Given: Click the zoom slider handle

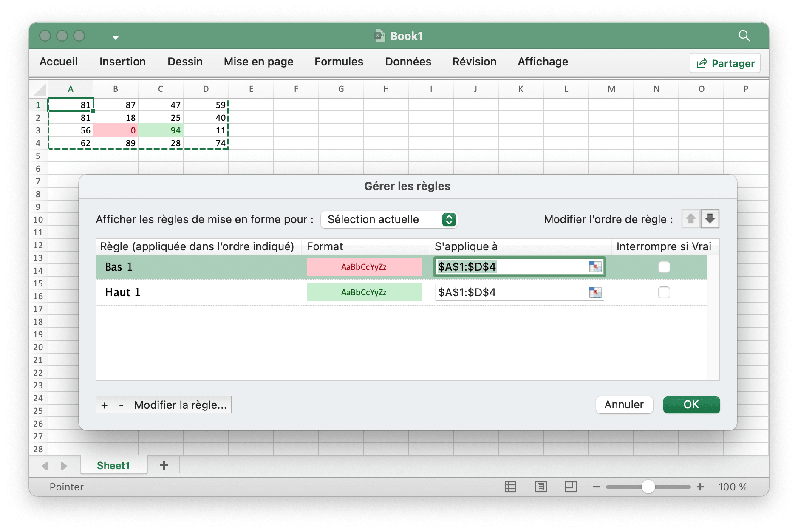Looking at the screenshot, I should [x=648, y=487].
